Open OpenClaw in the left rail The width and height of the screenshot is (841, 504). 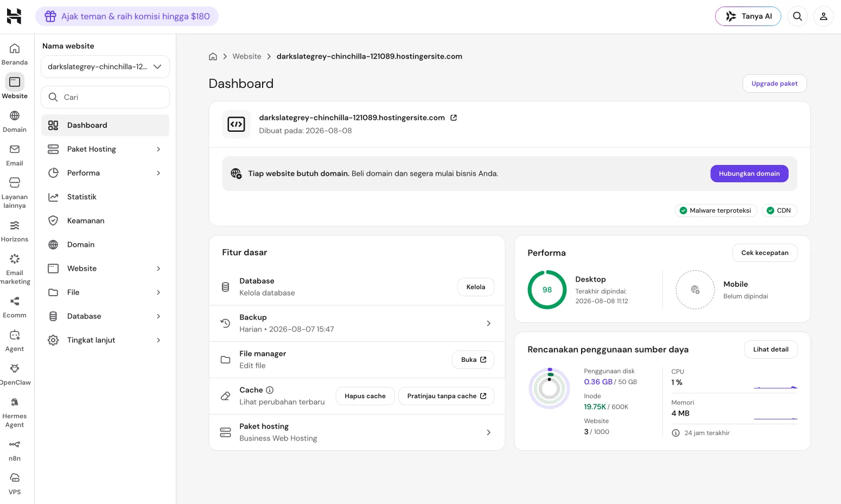15,374
